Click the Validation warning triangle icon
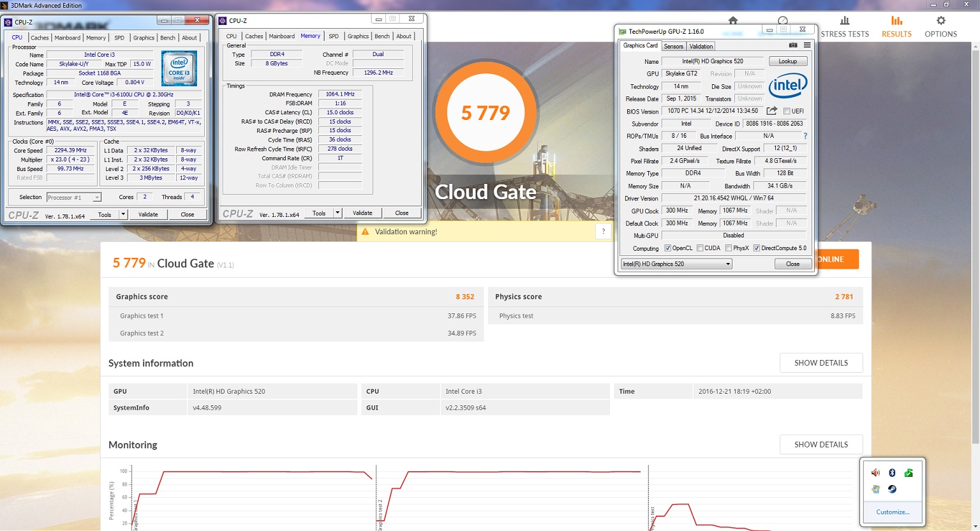Viewport: 980px width, 531px height. tap(366, 232)
